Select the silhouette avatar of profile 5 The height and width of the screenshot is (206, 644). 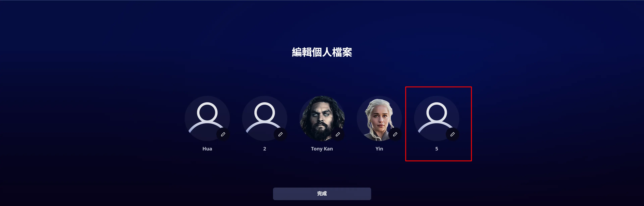[x=437, y=118]
